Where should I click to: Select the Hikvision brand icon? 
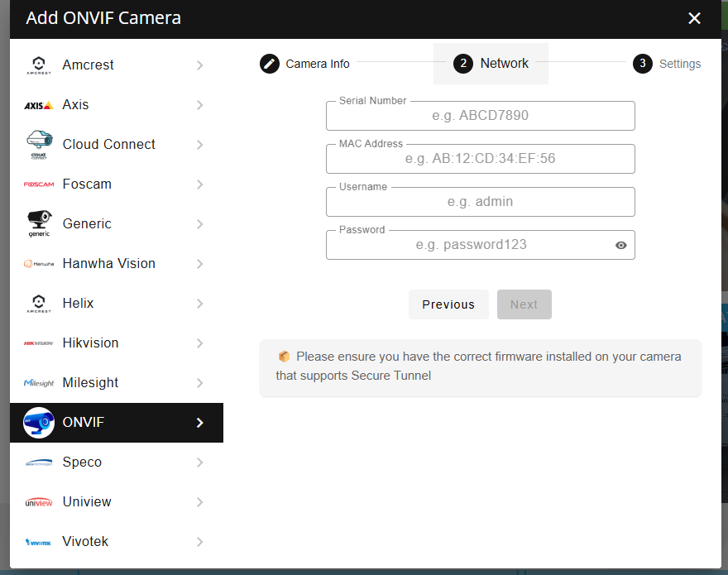pyautogui.click(x=39, y=343)
